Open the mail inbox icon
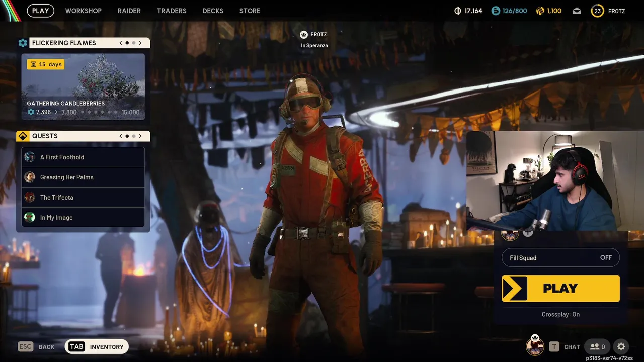Viewport: 644px width, 362px height. [577, 11]
